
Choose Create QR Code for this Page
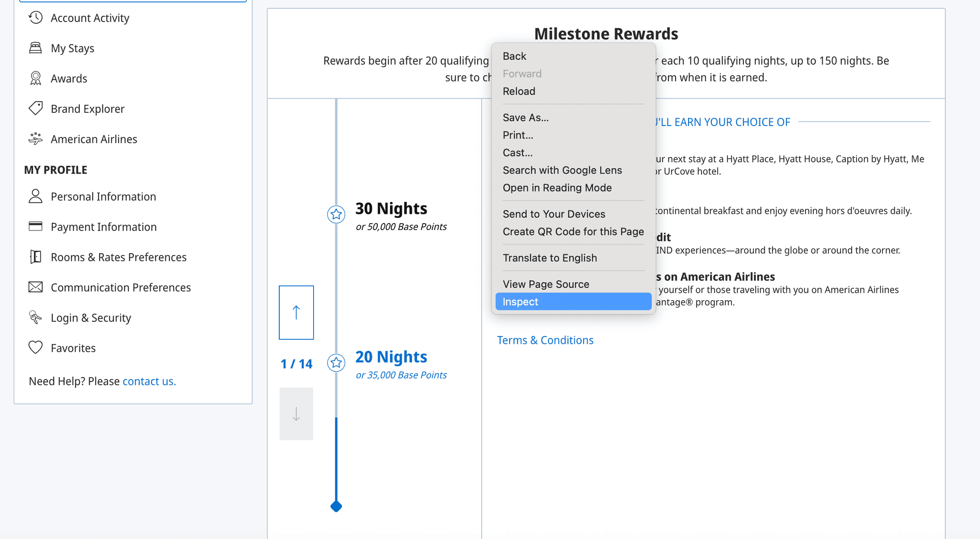coord(573,231)
